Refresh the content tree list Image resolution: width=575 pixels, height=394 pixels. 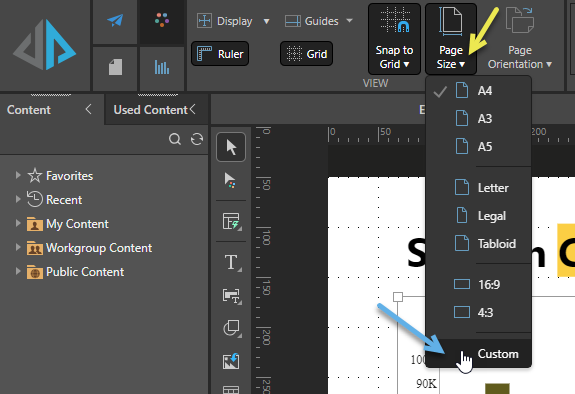pyautogui.click(x=197, y=139)
